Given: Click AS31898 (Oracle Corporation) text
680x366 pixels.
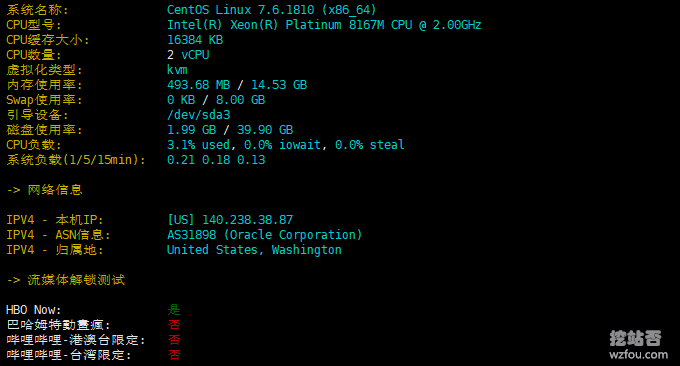Looking at the screenshot, I should coord(265,235).
